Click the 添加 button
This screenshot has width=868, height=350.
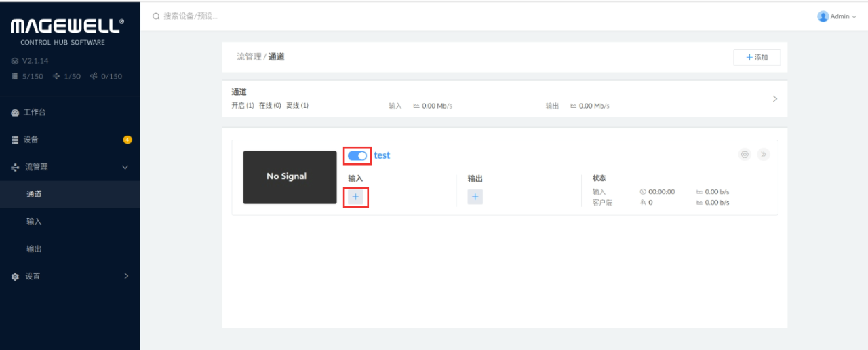pos(757,58)
